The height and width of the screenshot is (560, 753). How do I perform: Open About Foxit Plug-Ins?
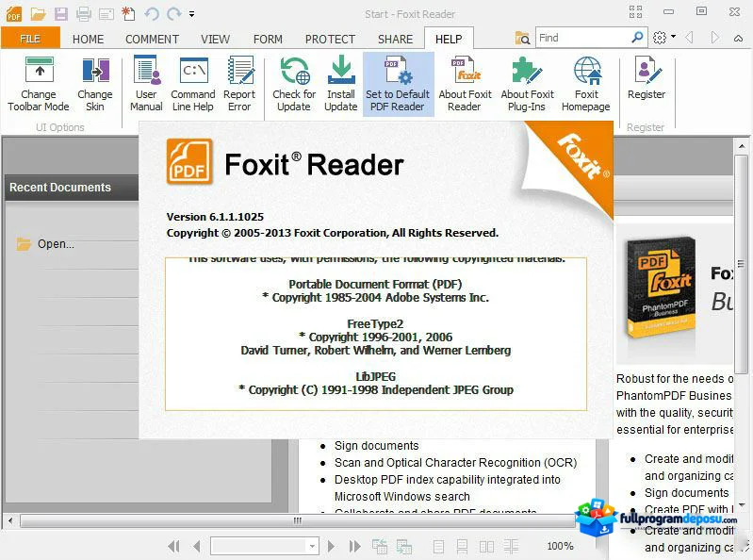click(x=527, y=85)
